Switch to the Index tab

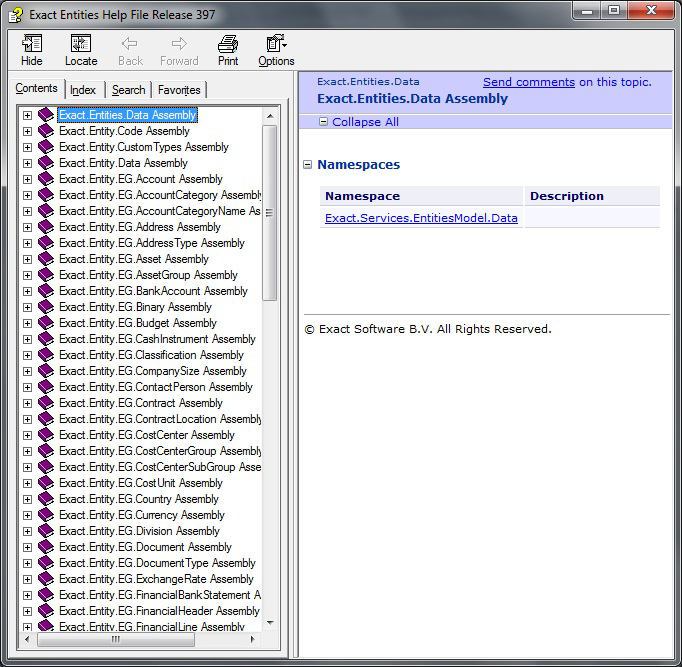pos(83,90)
